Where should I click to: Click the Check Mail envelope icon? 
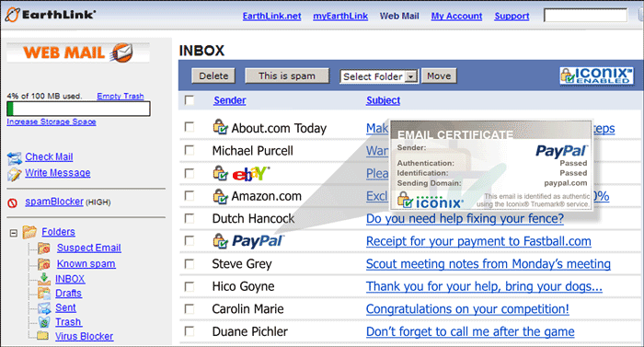(15, 158)
